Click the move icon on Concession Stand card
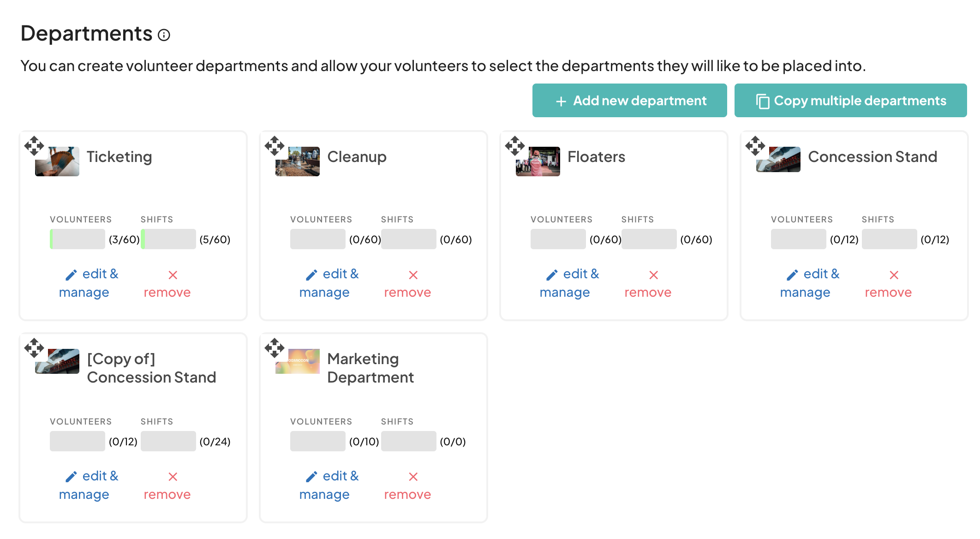 (x=755, y=146)
